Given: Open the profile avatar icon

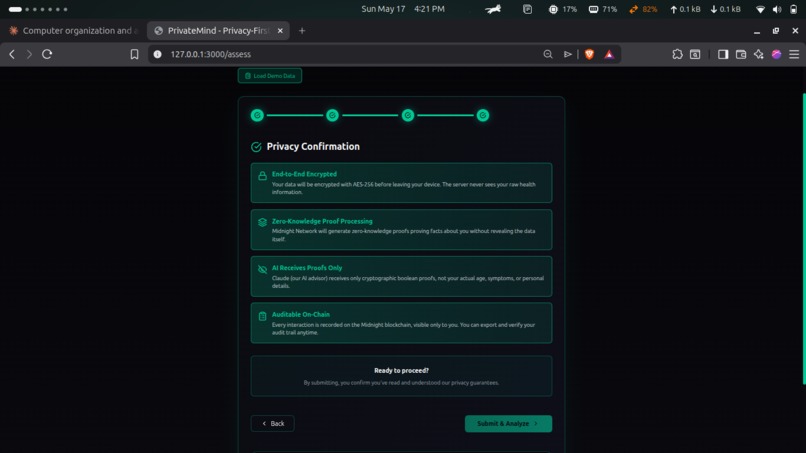Looking at the screenshot, I should pyautogui.click(x=776, y=54).
